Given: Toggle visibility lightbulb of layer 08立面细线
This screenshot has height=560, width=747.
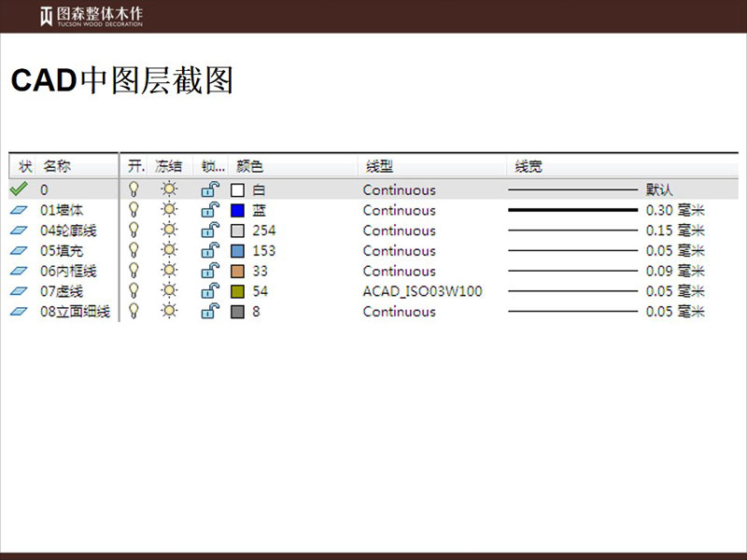Looking at the screenshot, I should point(134,311).
